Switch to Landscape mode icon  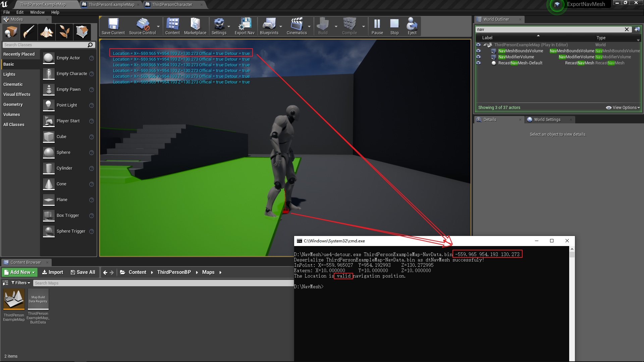(x=47, y=32)
